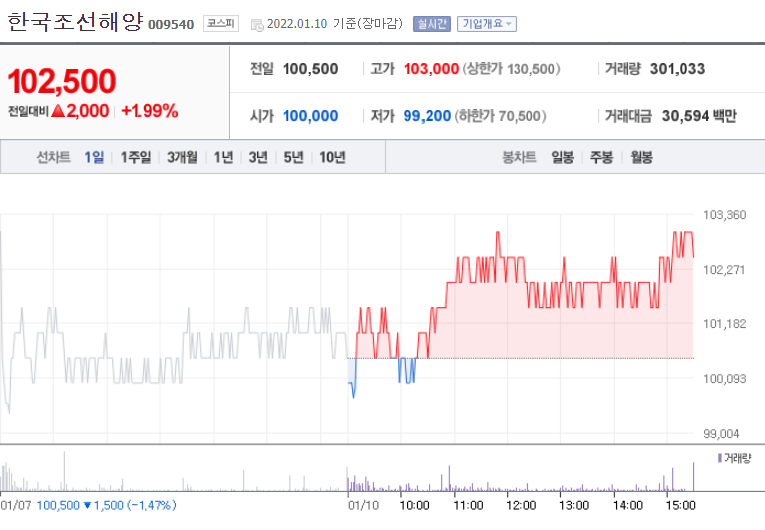Click the high price 103,000

(431, 69)
